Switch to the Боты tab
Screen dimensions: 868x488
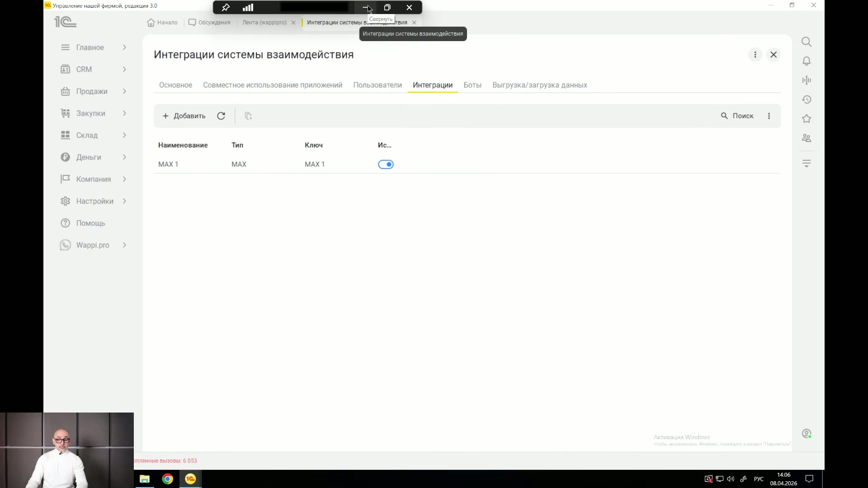(472, 85)
